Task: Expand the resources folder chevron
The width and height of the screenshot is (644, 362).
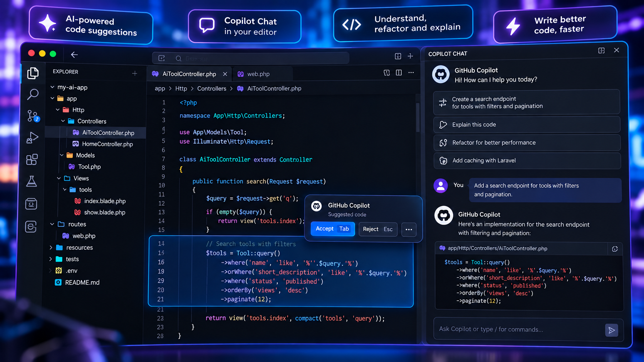Action: pyautogui.click(x=51, y=247)
